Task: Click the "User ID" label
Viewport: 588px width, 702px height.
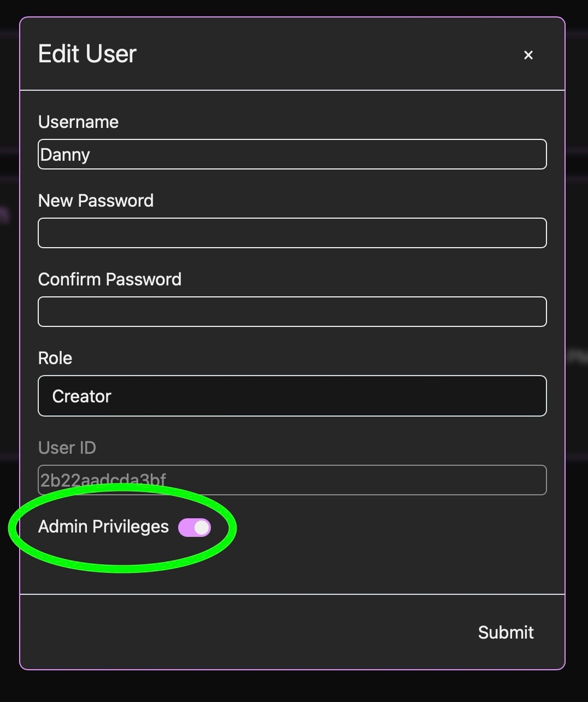Action: click(67, 448)
